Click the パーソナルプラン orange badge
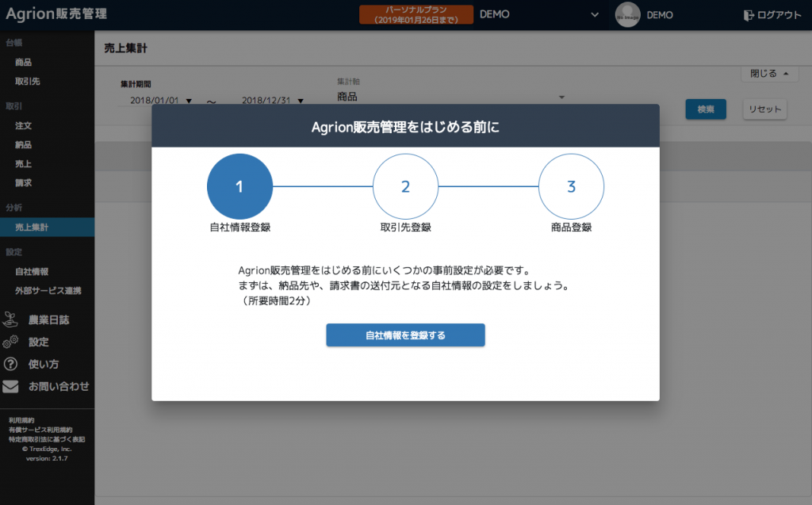 [x=416, y=14]
